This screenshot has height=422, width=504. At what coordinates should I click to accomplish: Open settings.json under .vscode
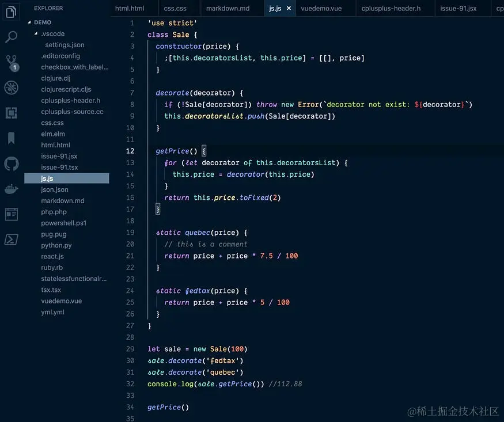[x=65, y=44]
